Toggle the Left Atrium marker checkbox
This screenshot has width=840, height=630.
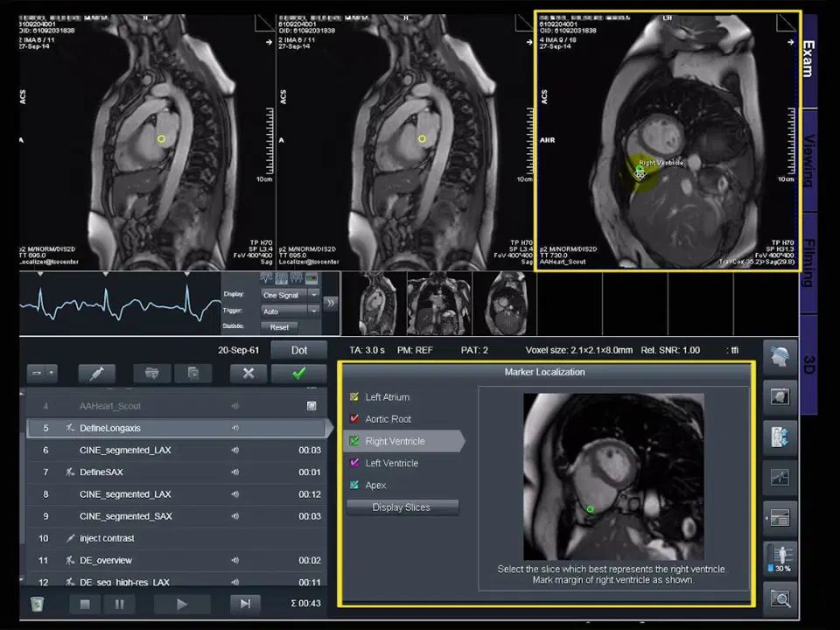(x=354, y=397)
